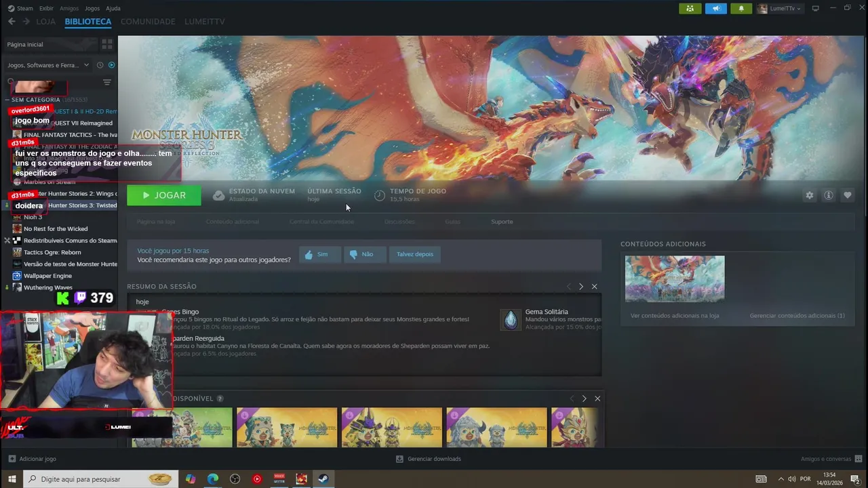The image size is (868, 488).
Task: Open game settings gear icon
Action: pyautogui.click(x=809, y=195)
